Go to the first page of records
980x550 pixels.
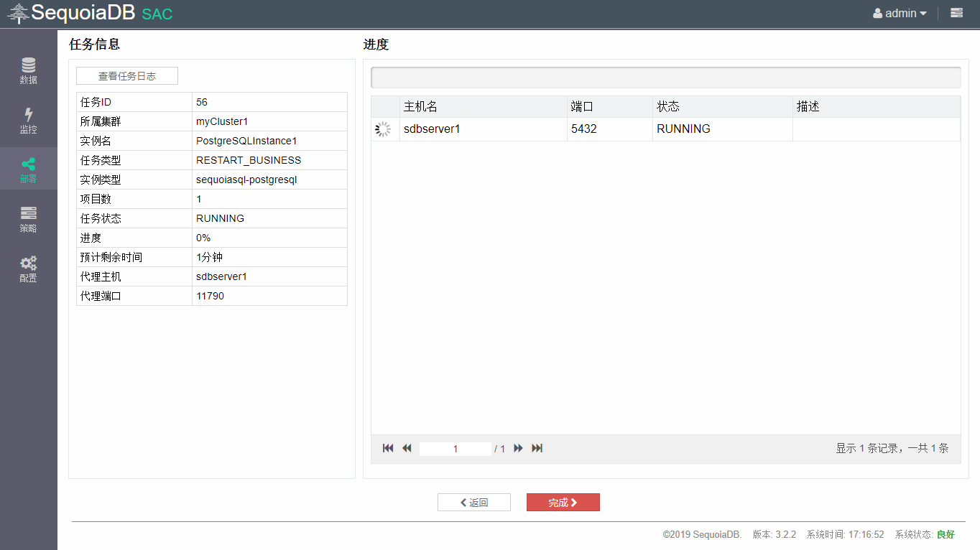(x=388, y=448)
